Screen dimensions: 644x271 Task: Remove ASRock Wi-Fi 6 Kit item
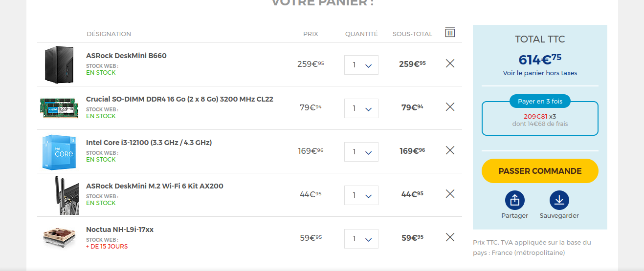pos(450,194)
